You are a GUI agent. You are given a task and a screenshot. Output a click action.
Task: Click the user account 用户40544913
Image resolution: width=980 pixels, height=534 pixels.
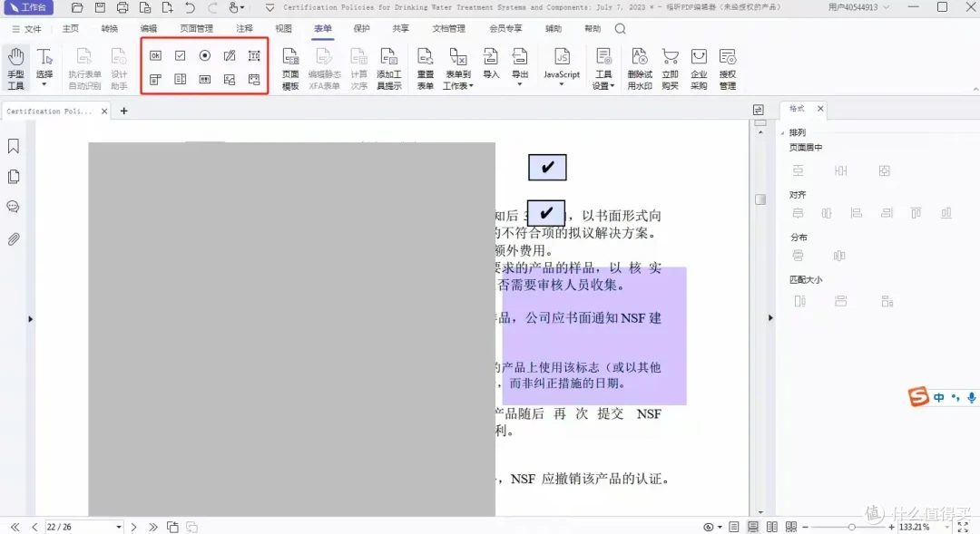(858, 7)
